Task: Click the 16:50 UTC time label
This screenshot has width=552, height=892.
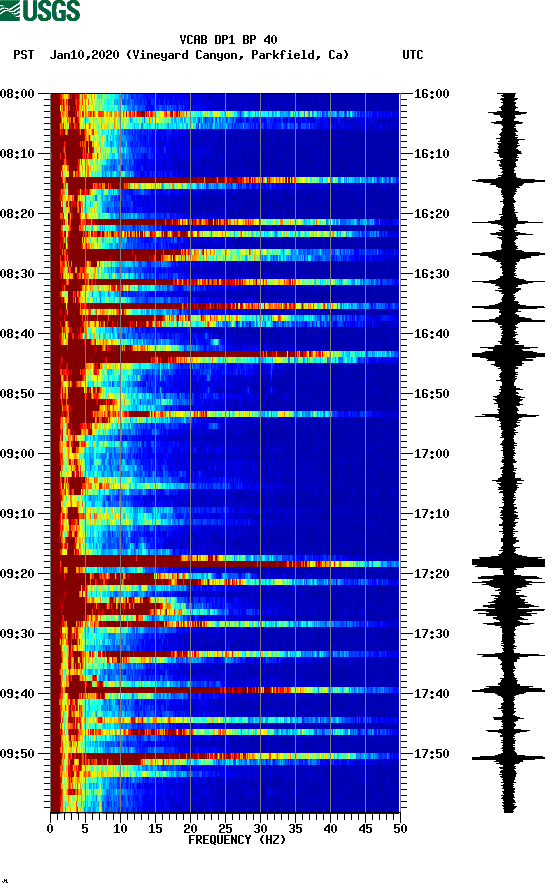Action: [x=431, y=394]
